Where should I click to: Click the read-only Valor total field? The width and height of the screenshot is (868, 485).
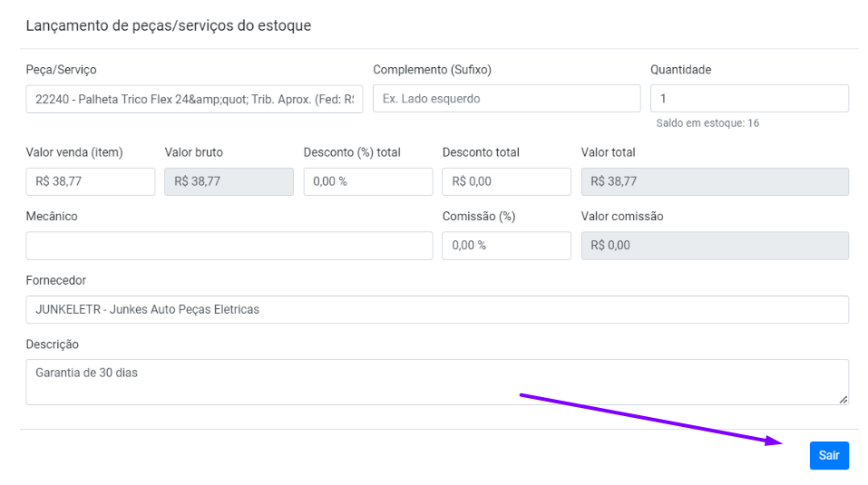[x=715, y=181]
